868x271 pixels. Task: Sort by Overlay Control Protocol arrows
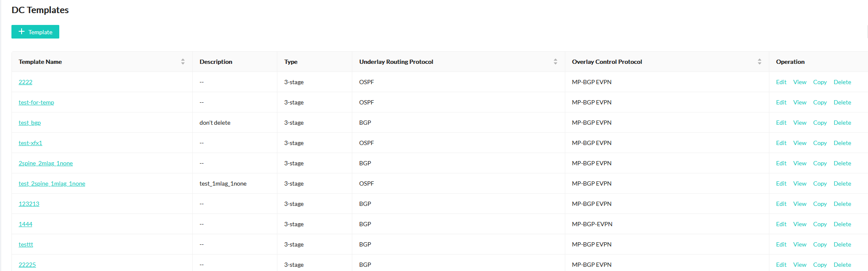coord(759,62)
